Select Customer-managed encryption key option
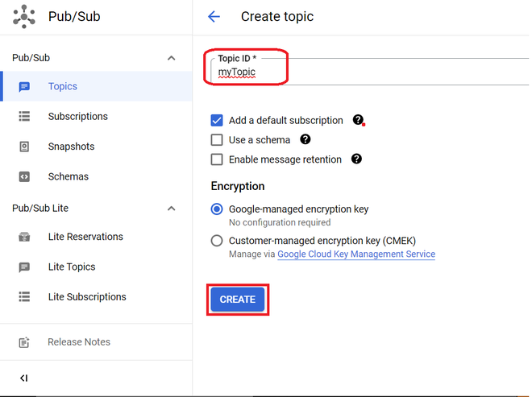 point(217,240)
